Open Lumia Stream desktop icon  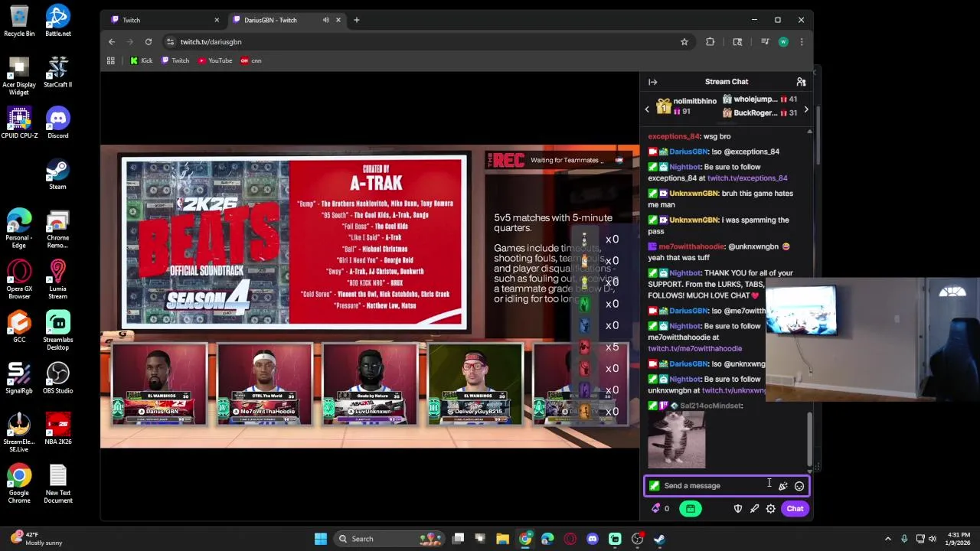tap(58, 279)
